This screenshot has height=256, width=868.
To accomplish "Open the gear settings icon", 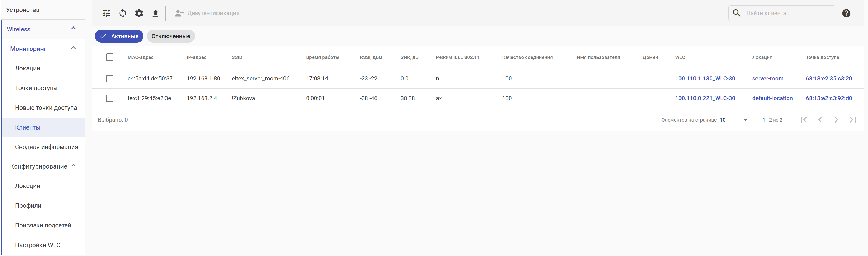I will click(139, 13).
